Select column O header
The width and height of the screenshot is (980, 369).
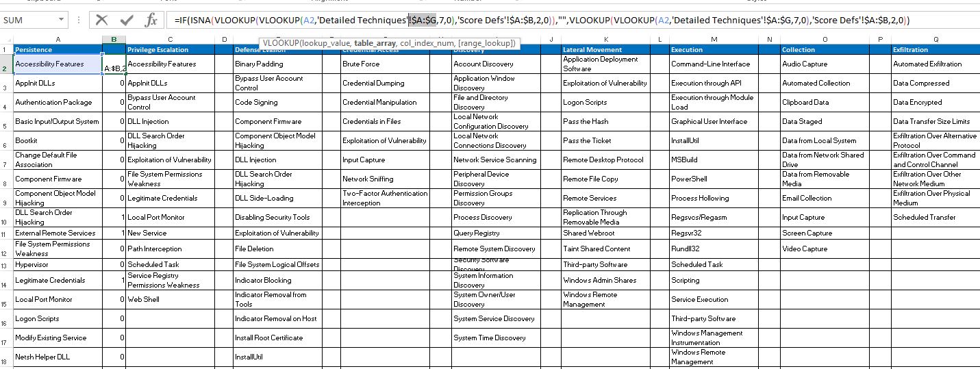point(825,40)
